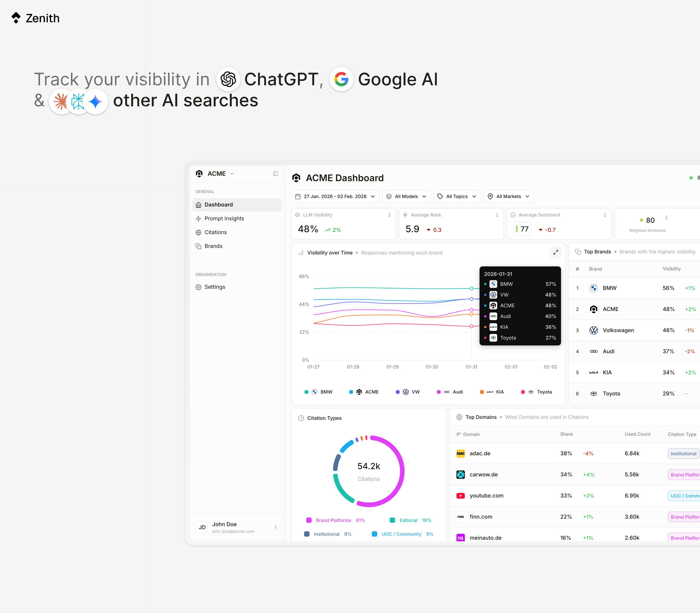Screen dimensions: 700x613
Task: Click the Google AI logo icon
Action: [341, 79]
